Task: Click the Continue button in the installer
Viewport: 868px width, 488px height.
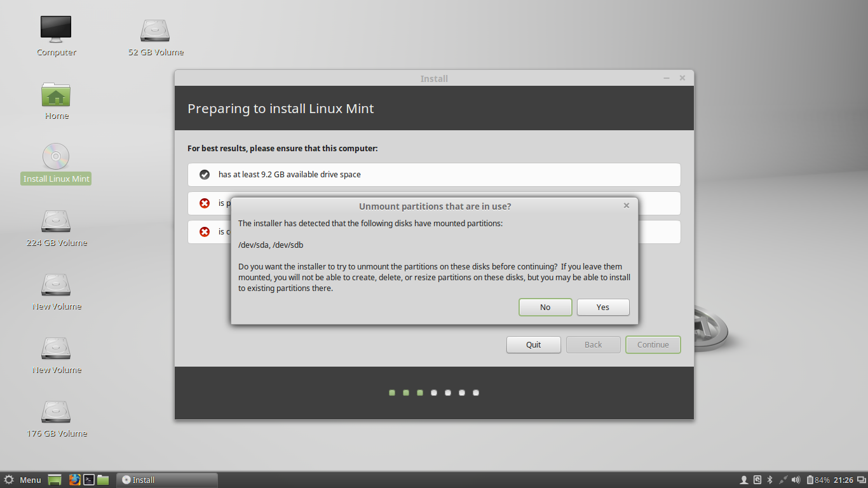Action: click(653, 344)
